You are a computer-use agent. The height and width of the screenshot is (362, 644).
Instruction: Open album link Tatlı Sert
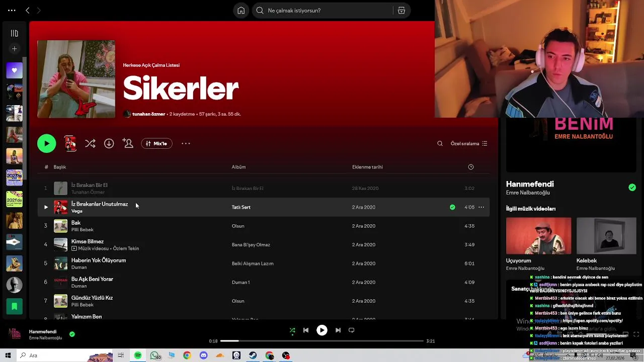click(x=241, y=207)
